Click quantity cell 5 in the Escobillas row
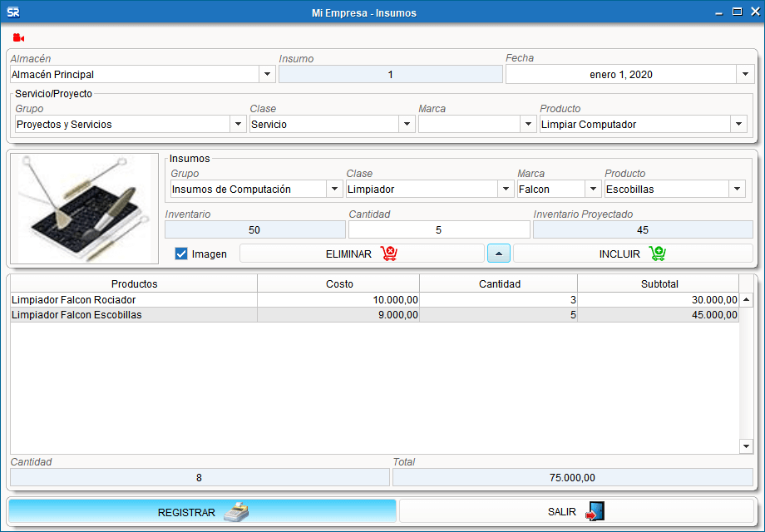The image size is (765, 532). (499, 314)
